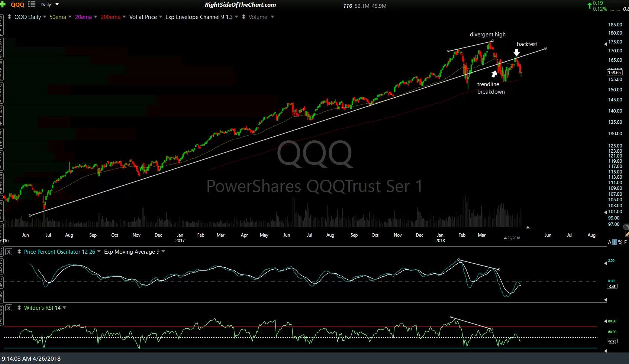
Task: Toggle logarithmic scale L button
Action: coord(615,242)
